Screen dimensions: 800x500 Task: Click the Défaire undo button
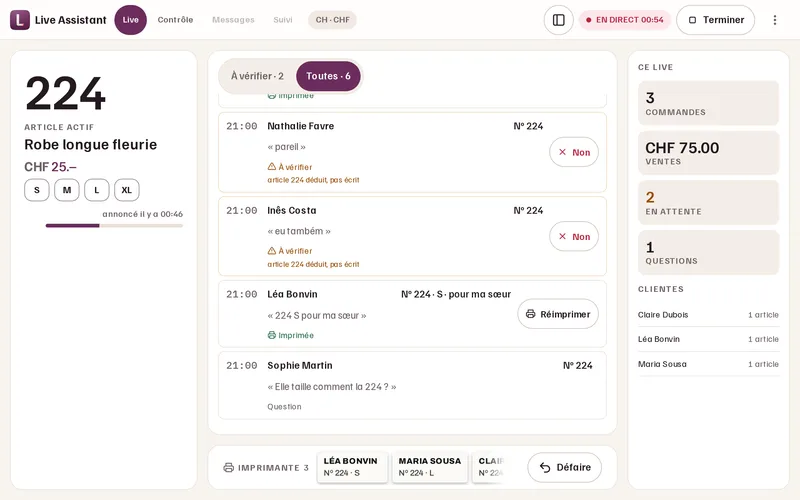(x=565, y=467)
